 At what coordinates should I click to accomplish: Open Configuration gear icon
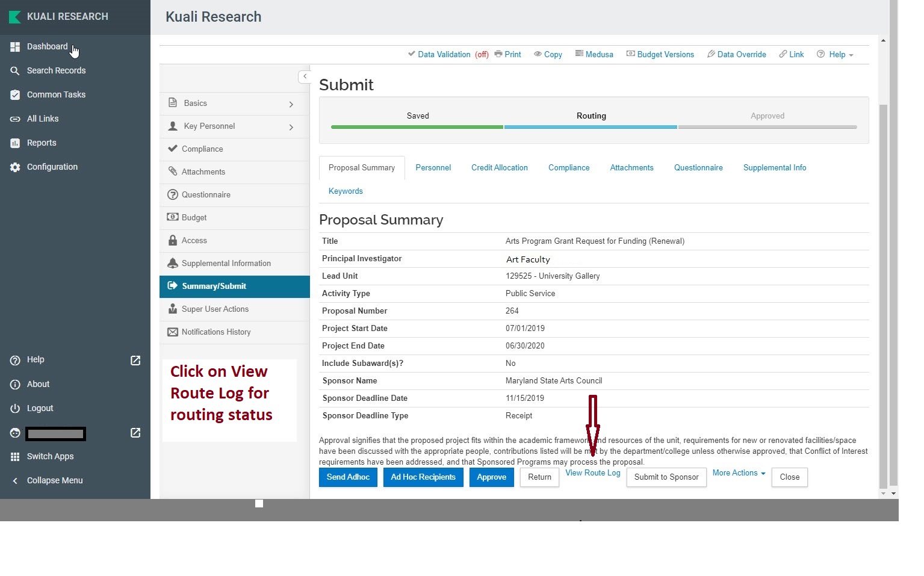pyautogui.click(x=15, y=167)
